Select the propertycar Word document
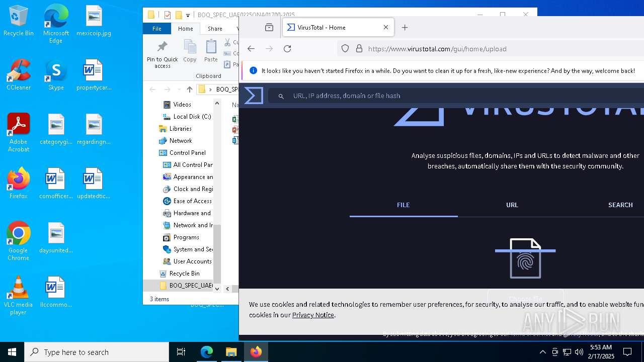 pos(94,75)
